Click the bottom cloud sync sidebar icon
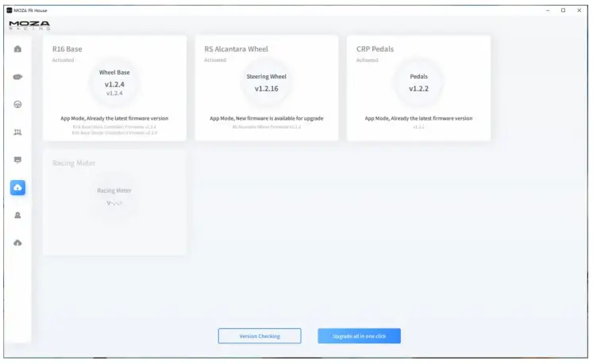 pyautogui.click(x=17, y=243)
